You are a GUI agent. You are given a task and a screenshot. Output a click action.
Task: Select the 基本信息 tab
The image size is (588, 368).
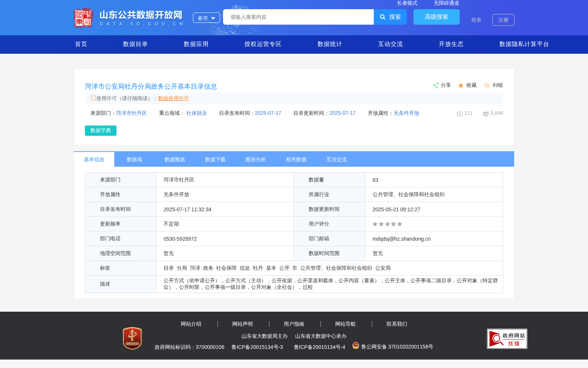(94, 159)
